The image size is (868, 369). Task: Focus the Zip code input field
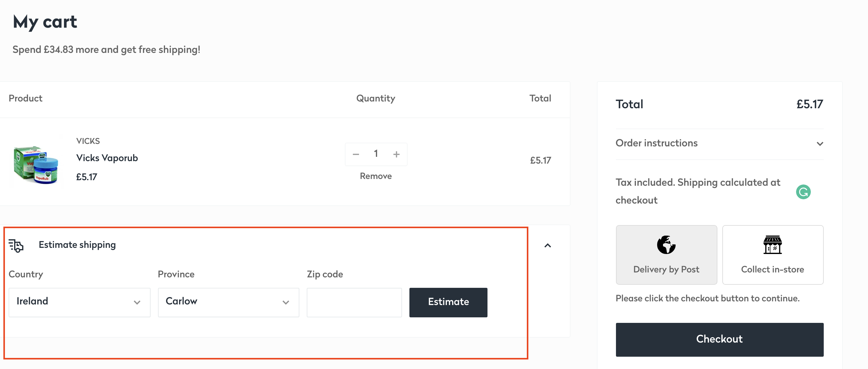tap(354, 302)
